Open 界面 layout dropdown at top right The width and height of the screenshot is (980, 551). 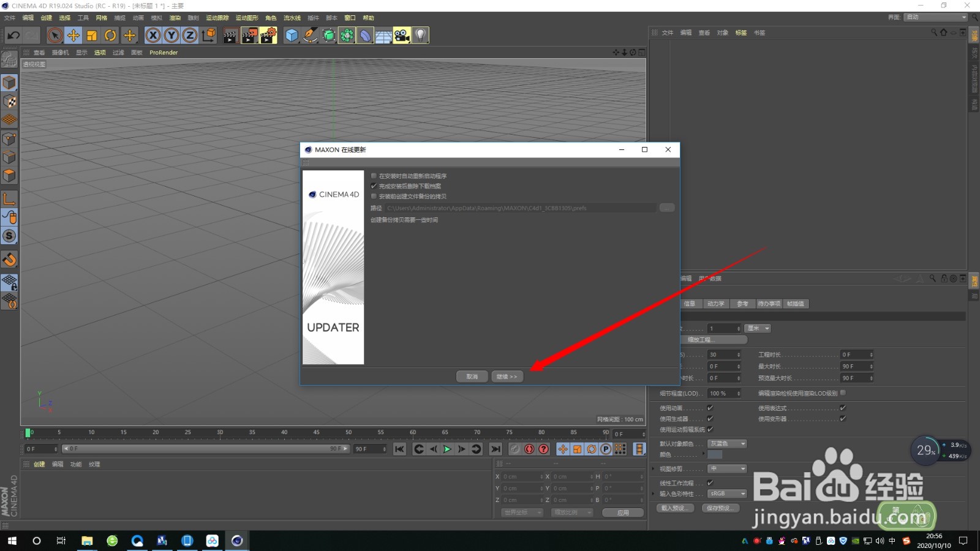click(x=936, y=17)
